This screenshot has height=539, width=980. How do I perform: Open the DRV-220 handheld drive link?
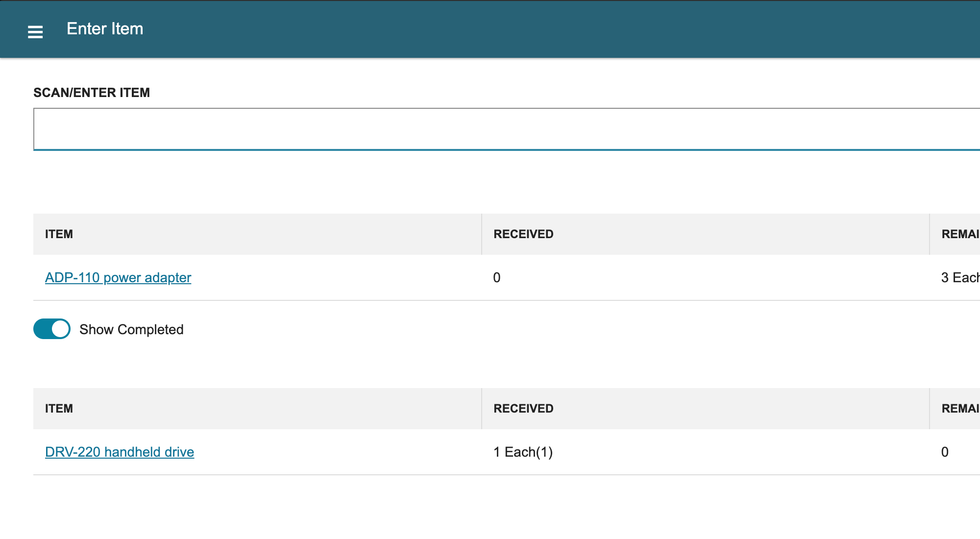(120, 452)
